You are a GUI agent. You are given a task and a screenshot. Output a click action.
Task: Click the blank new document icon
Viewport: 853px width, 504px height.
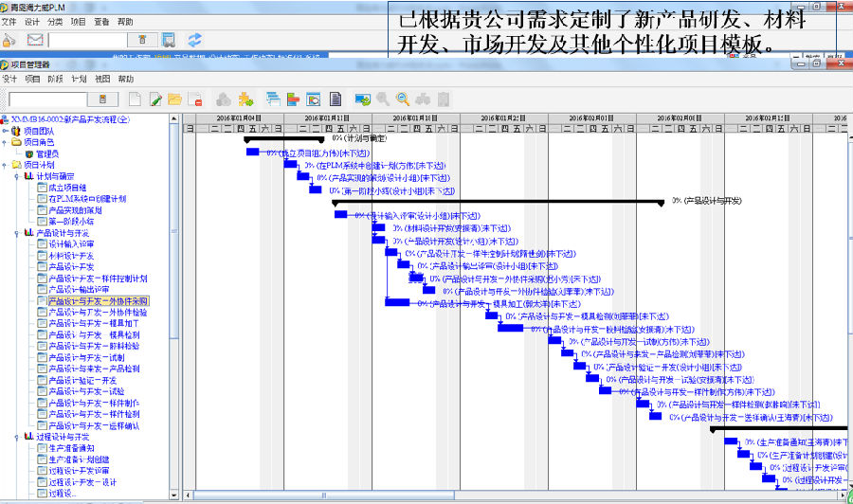click(134, 99)
